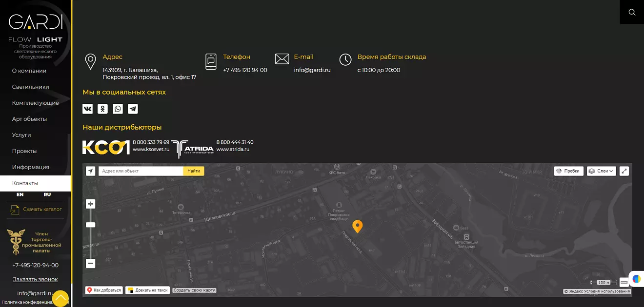Click Как добраться directions button
The width and height of the screenshot is (644, 307).
point(103,290)
